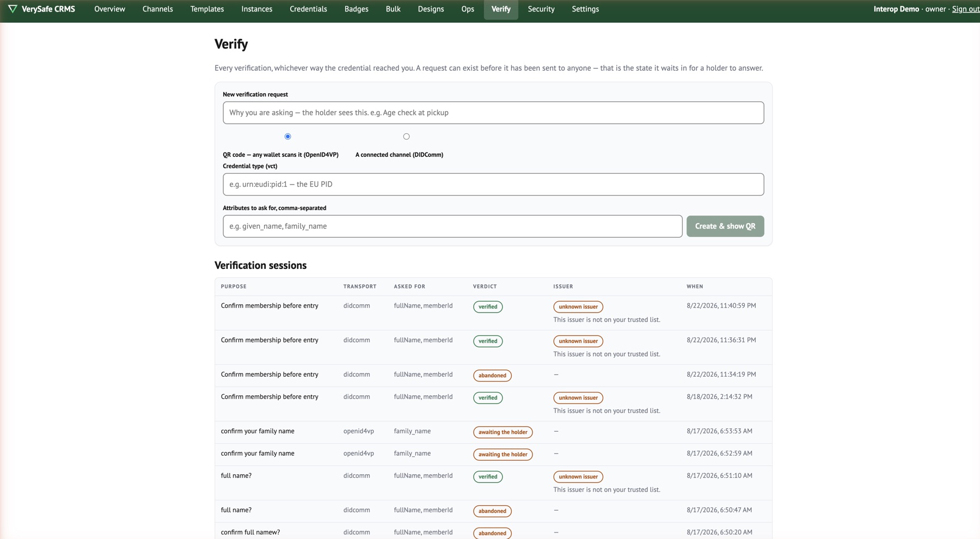Open the Instances nav item
980x539 pixels.
pos(257,9)
